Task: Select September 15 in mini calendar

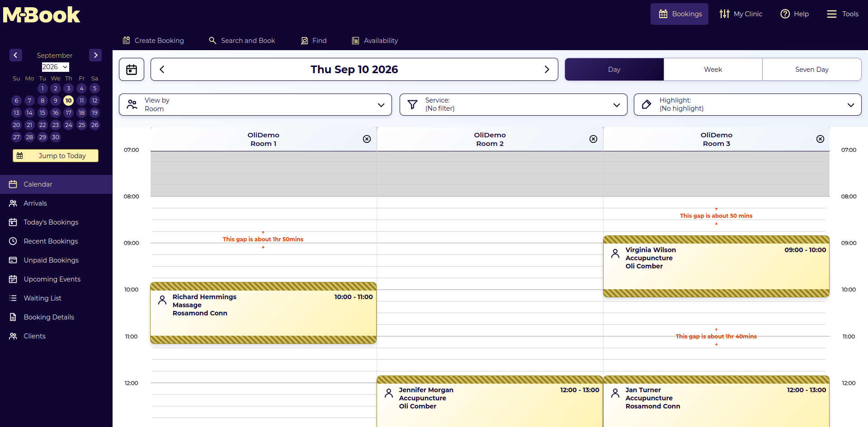Action: [x=42, y=113]
